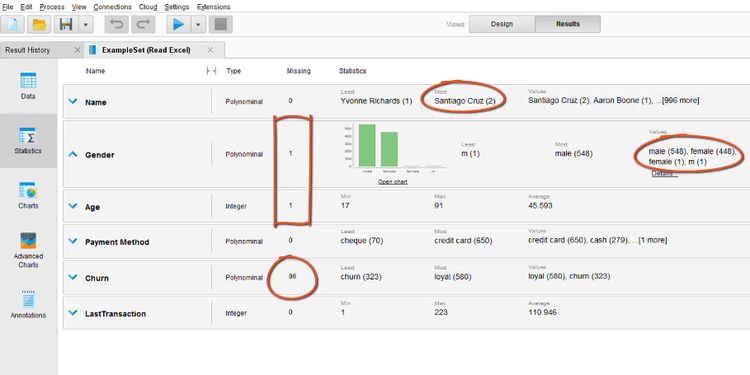Viewport: 750px width, 375px height.
Task: Save the process with the floppy disk icon
Action: pyautogui.click(x=66, y=24)
